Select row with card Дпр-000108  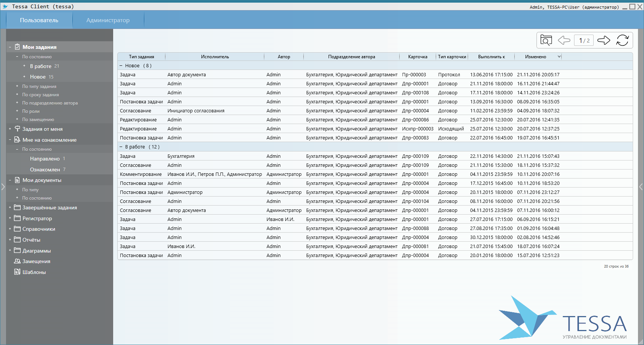(375, 92)
